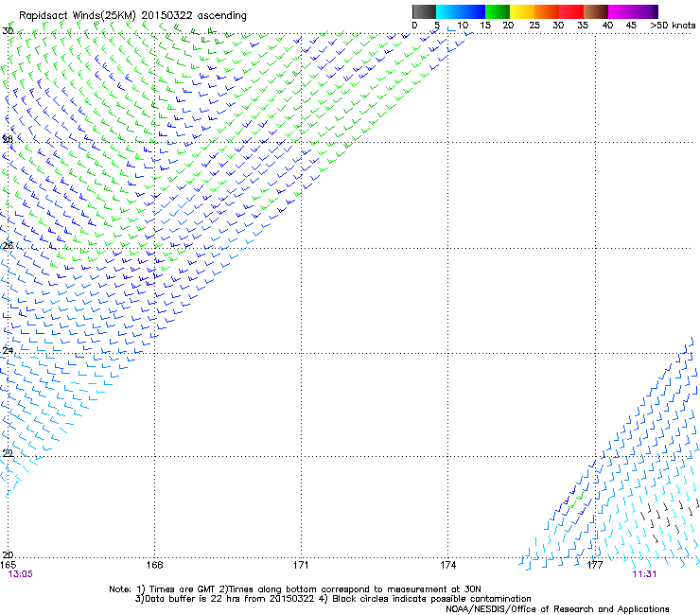Click the gray 0-5 knots color swatch

point(424,11)
